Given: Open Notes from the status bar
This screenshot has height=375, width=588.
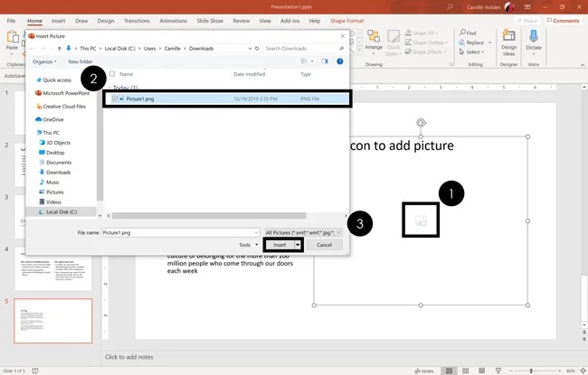Looking at the screenshot, I should click(x=424, y=370).
